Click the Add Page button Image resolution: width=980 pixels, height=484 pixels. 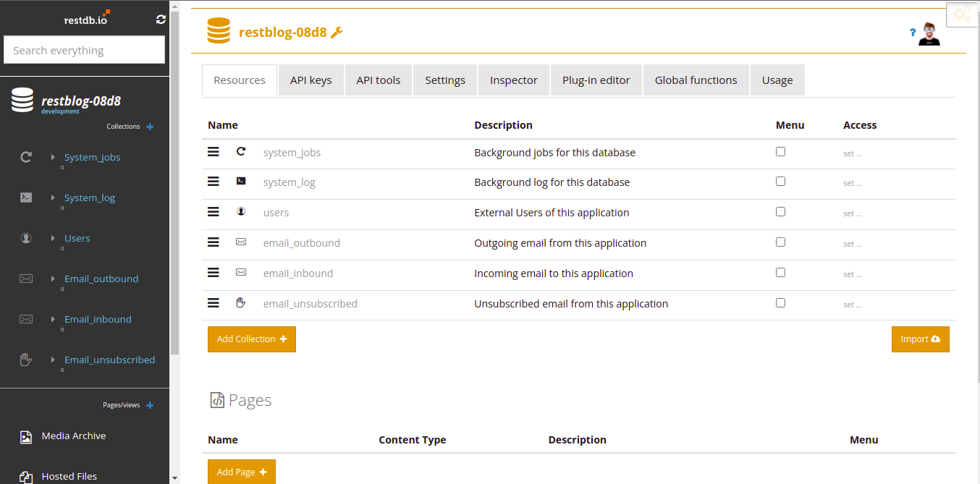pos(242,472)
